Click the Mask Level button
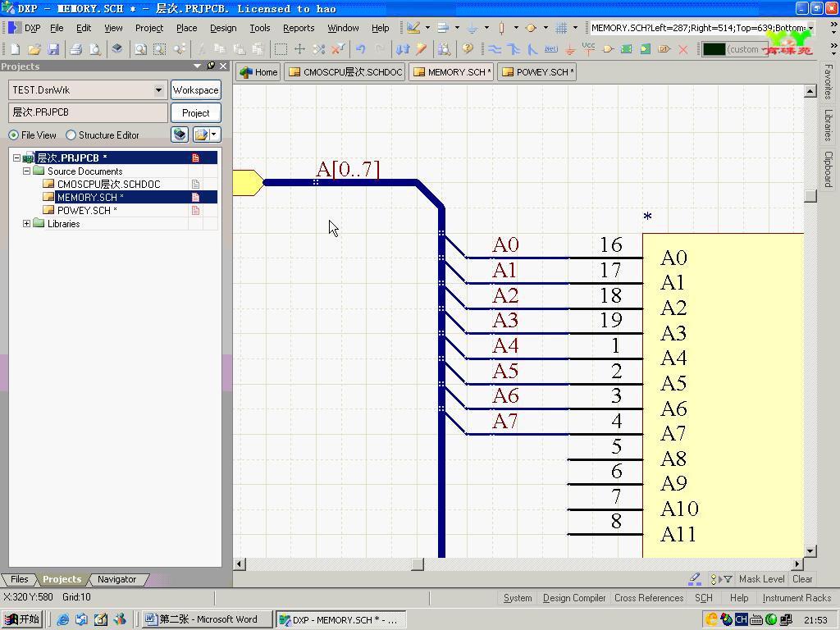This screenshot has height=630, width=840. [761, 579]
